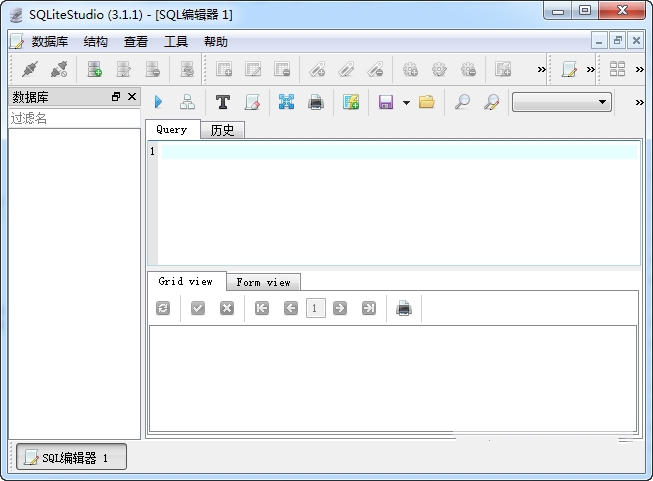653x481 pixels.
Task: Go to the next results page
Action: tap(340, 308)
